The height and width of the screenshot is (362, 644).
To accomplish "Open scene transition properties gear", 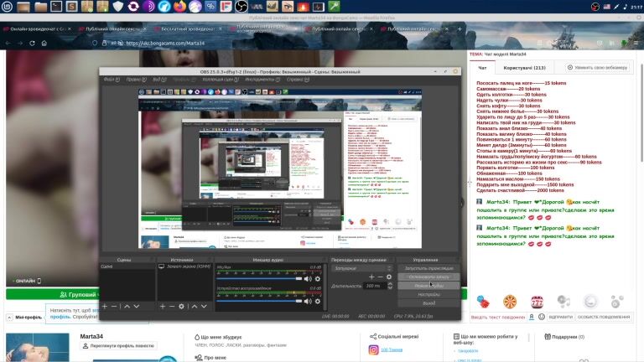I will click(x=389, y=277).
